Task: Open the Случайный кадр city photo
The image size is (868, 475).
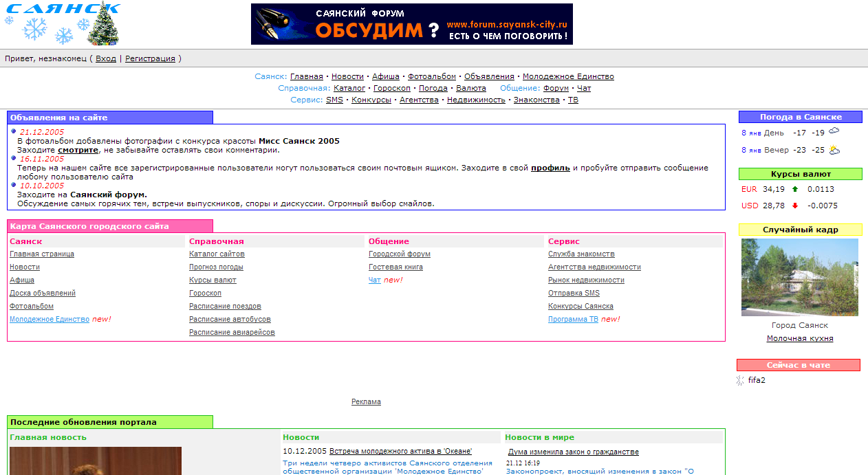Action: coord(799,277)
